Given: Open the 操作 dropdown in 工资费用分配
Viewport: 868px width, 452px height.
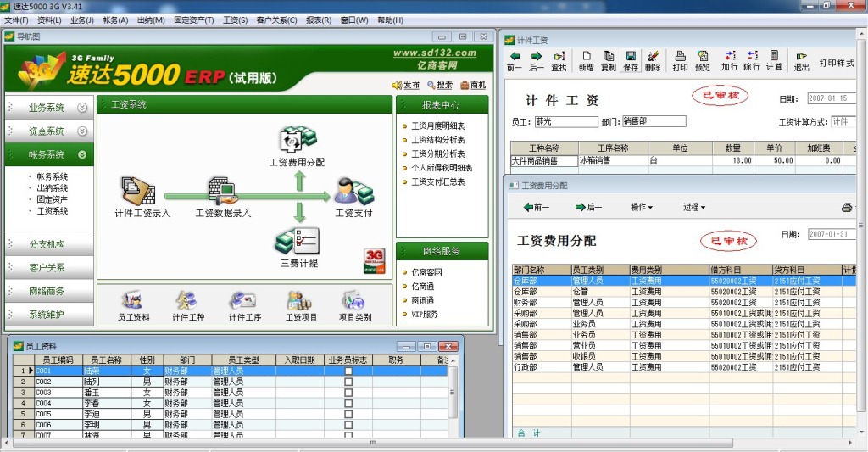Looking at the screenshot, I should point(642,207).
